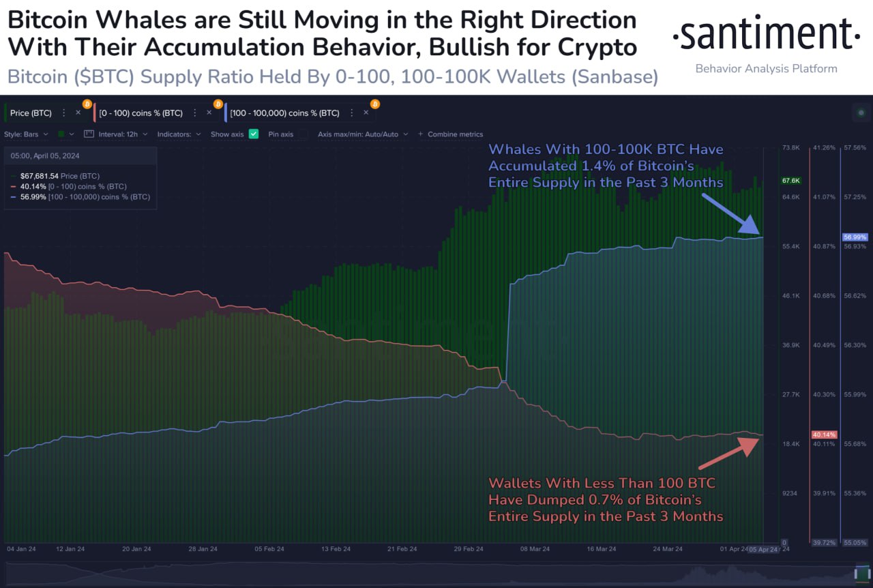This screenshot has width=873, height=588.
Task: Open options for [0 - 100) coins metric
Action: tap(196, 113)
